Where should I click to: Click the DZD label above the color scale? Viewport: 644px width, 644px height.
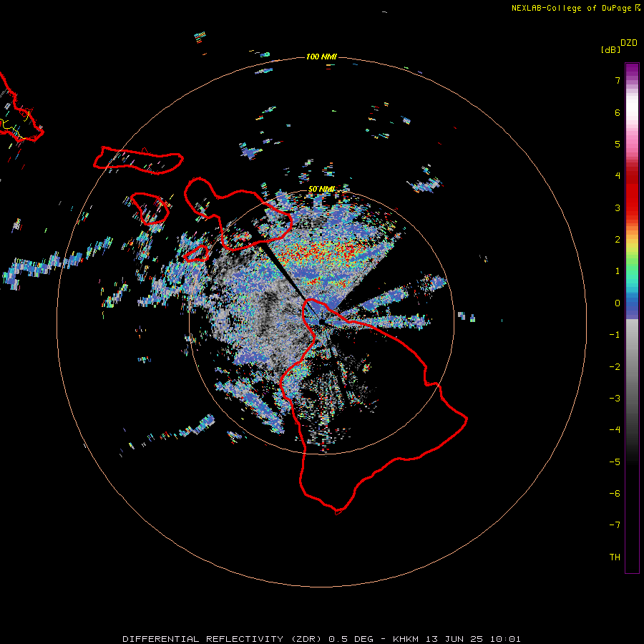pyautogui.click(x=629, y=43)
